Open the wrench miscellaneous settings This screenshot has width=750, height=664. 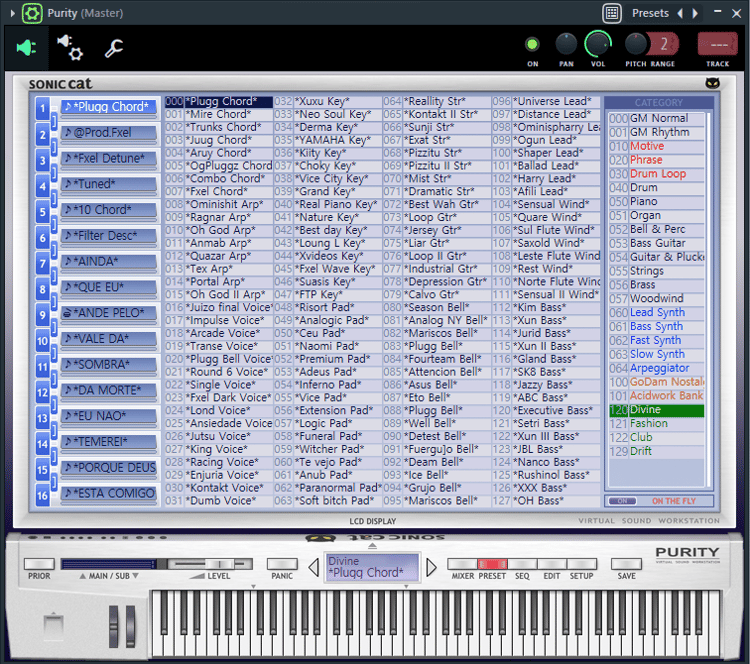coord(114,48)
